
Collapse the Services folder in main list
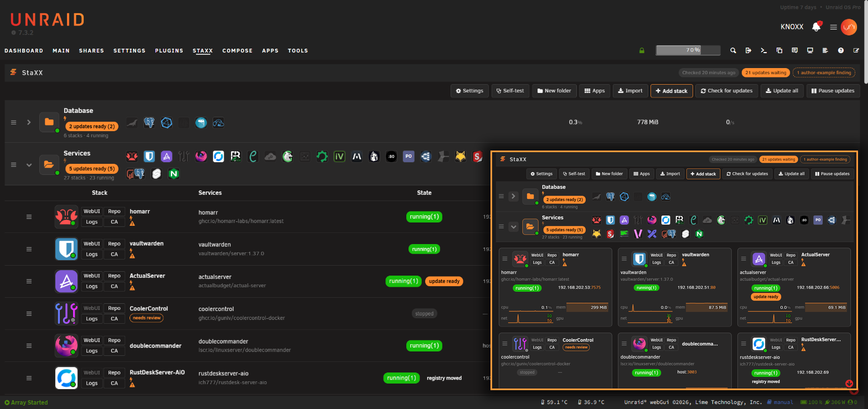click(29, 164)
